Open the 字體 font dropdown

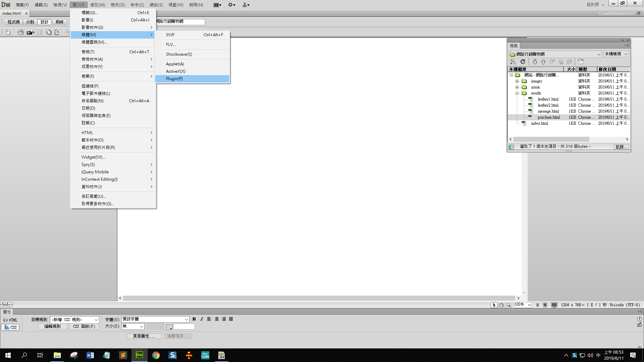(156, 319)
